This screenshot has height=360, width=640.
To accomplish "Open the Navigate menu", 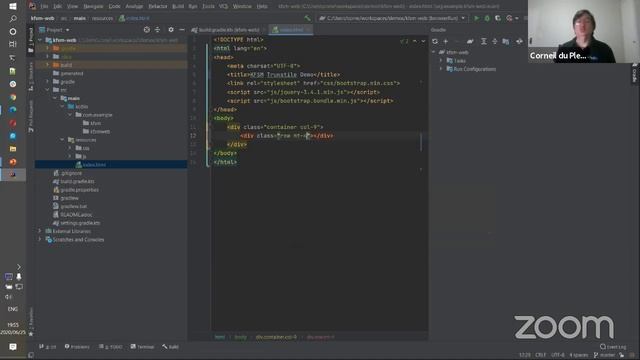I will tap(93, 6).
